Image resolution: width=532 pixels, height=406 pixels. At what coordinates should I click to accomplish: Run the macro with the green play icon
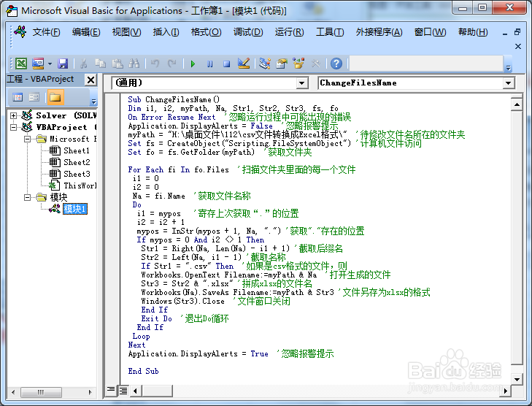[193, 64]
